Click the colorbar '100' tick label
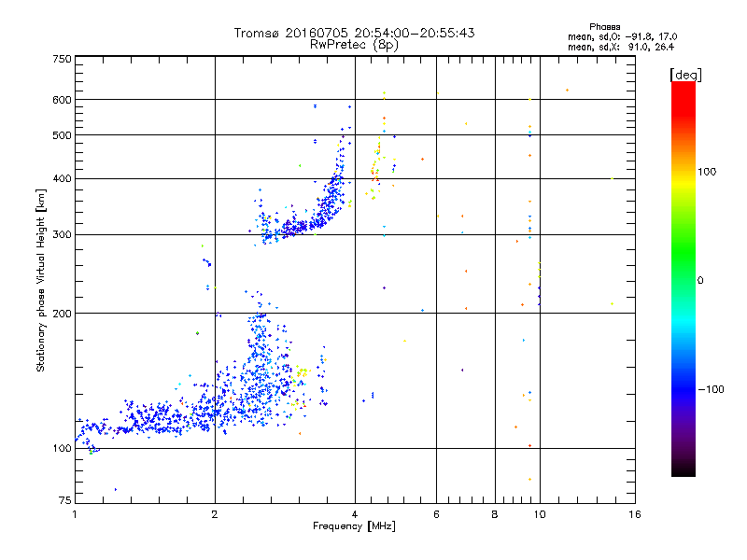This screenshot has height=560, width=747. click(x=707, y=172)
